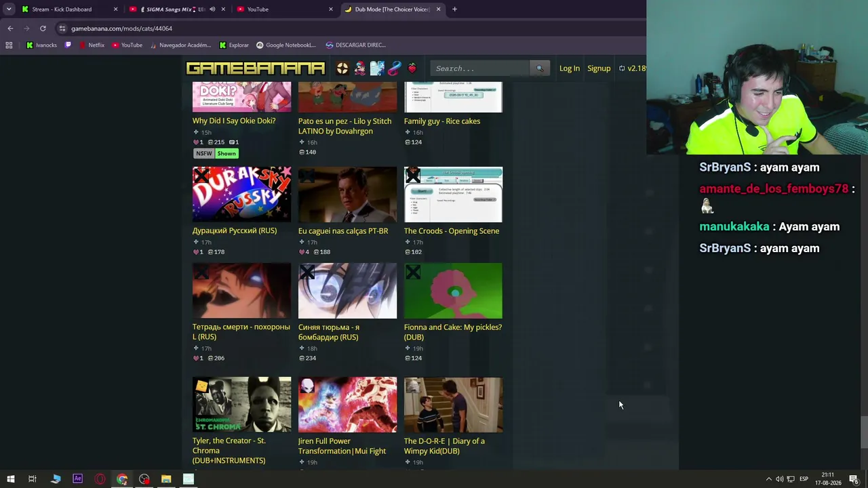The width and height of the screenshot is (868, 488).
Task: Click the v2.18 version indicator
Action: [x=633, y=68]
